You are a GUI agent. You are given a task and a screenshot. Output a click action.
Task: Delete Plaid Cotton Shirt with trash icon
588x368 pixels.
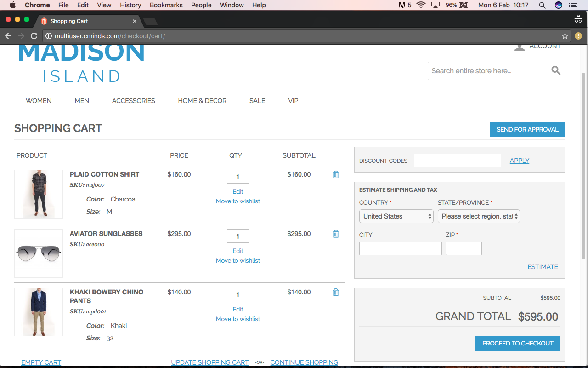pos(336,175)
